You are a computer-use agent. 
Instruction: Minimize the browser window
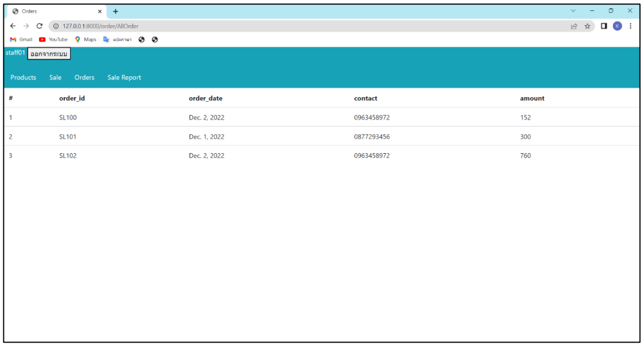[592, 10]
